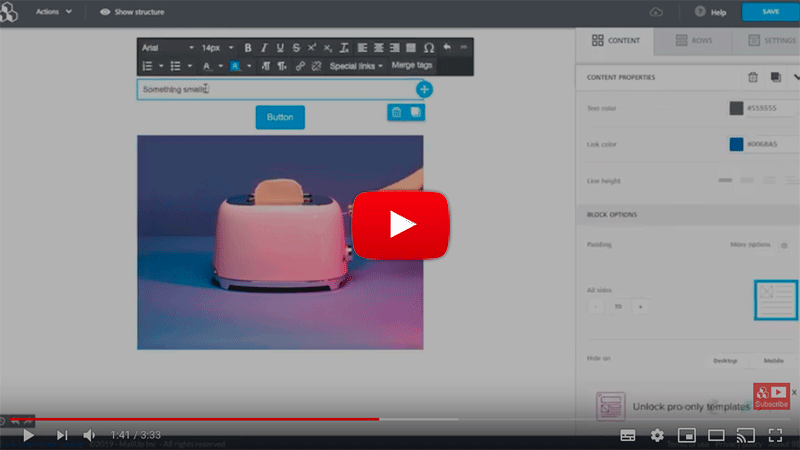The image size is (800, 450).
Task: Apply strikethrough formatting
Action: 296,47
